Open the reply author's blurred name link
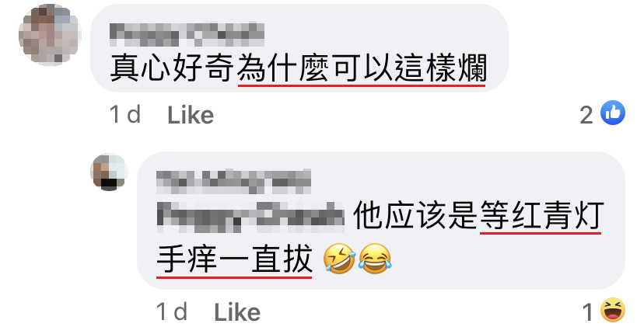Screen dimensions: 644x327 pyautogui.click(x=233, y=181)
